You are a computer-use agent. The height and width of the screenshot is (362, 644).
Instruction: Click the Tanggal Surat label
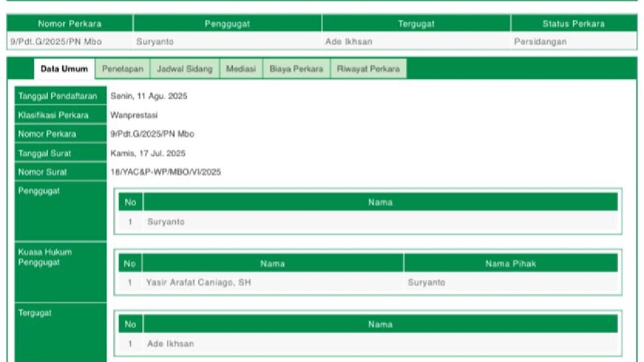coord(45,153)
